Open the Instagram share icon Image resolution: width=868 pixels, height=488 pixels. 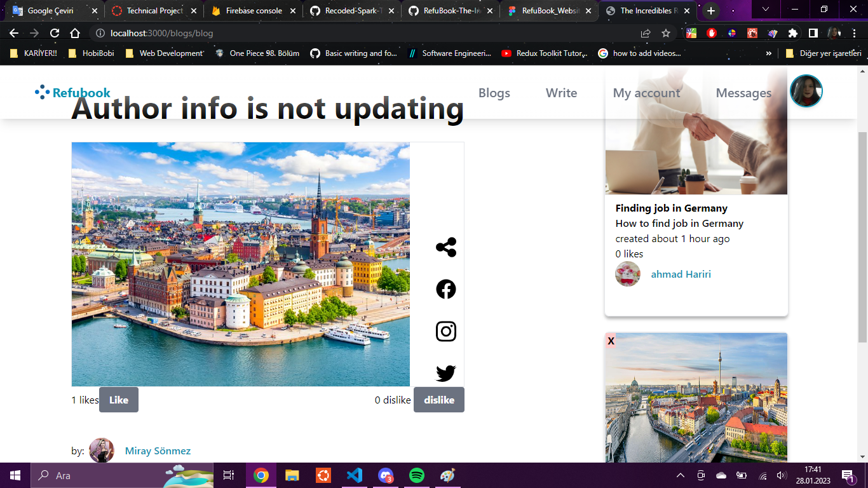(x=445, y=331)
